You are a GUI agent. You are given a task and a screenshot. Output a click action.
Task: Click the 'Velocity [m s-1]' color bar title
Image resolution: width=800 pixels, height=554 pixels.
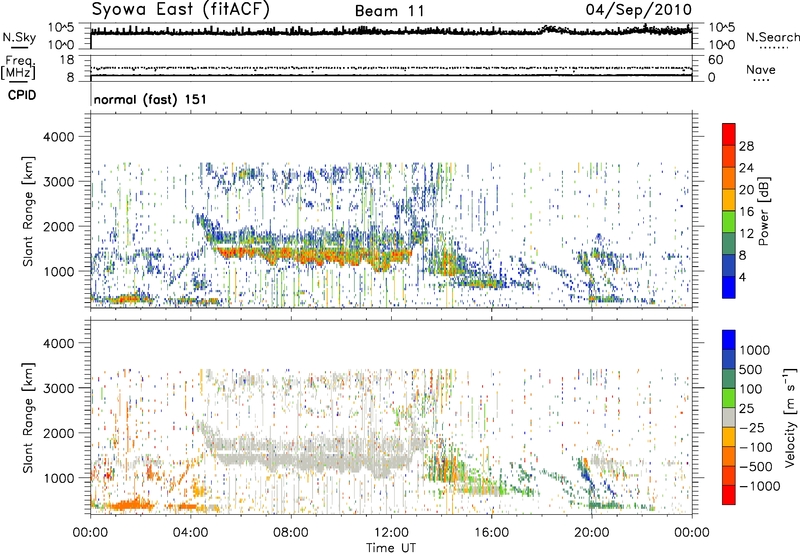[x=790, y=417]
